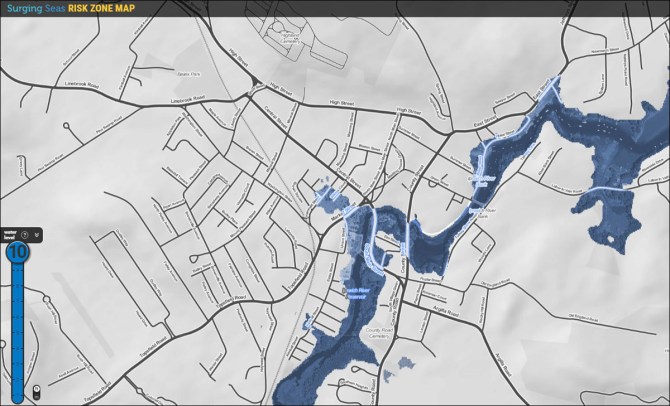Click the water level label
Image resolution: width=670 pixels, height=406 pixels.
[9, 235]
